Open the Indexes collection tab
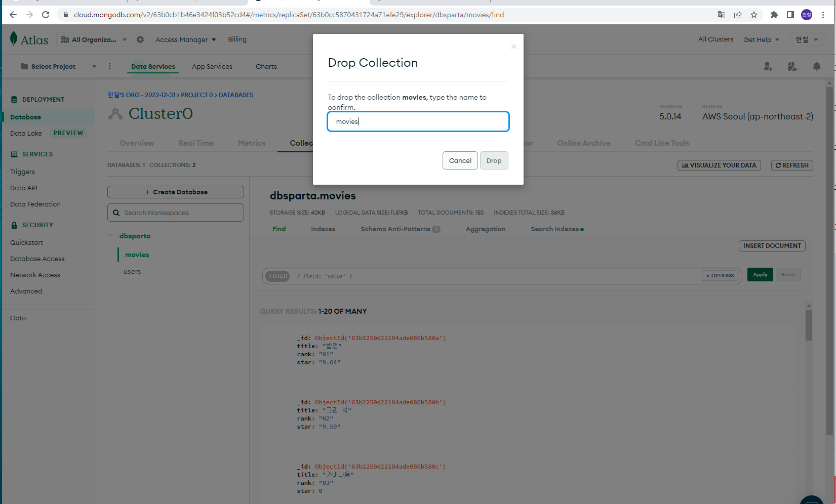This screenshot has height=504, width=836. point(323,229)
